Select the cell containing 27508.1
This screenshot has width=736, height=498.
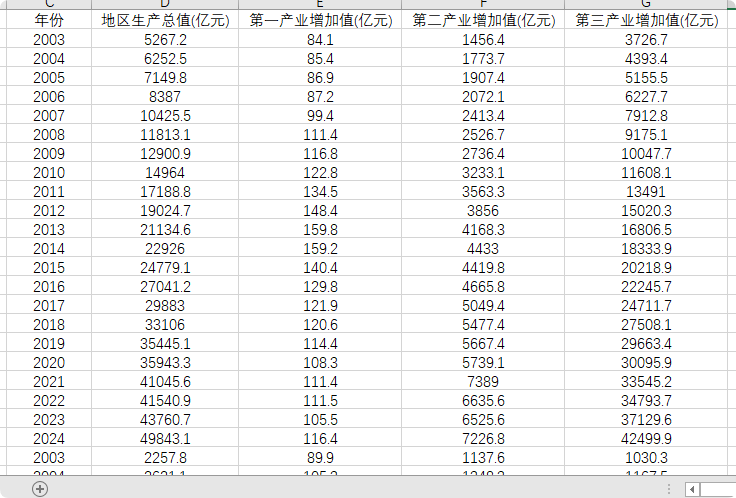(646, 325)
